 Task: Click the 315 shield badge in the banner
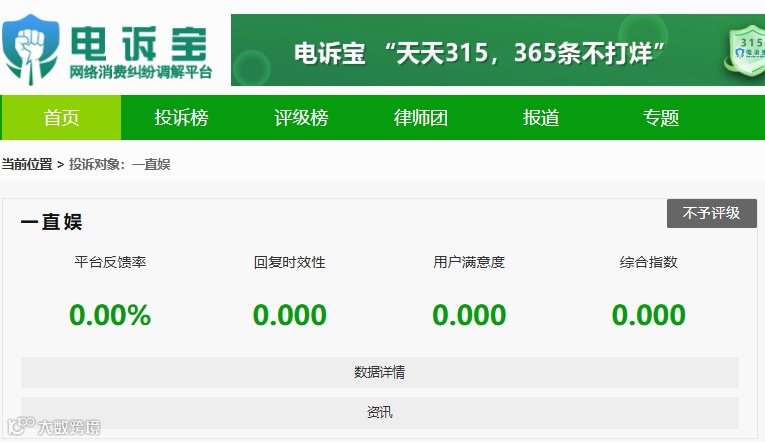point(746,52)
